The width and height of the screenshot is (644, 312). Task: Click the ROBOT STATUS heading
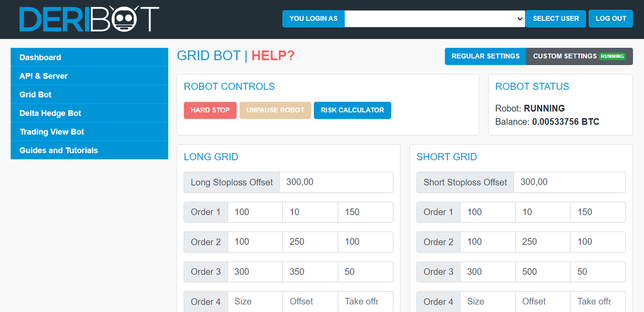pos(532,86)
